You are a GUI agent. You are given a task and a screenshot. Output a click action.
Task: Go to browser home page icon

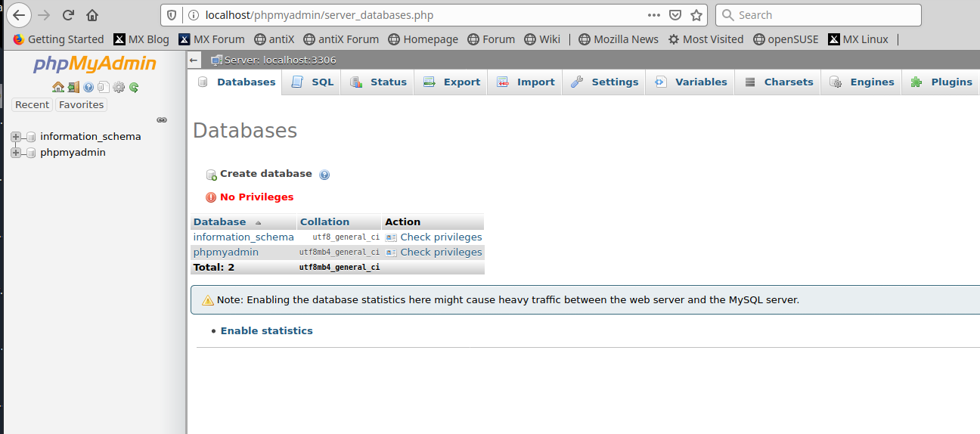(92, 15)
